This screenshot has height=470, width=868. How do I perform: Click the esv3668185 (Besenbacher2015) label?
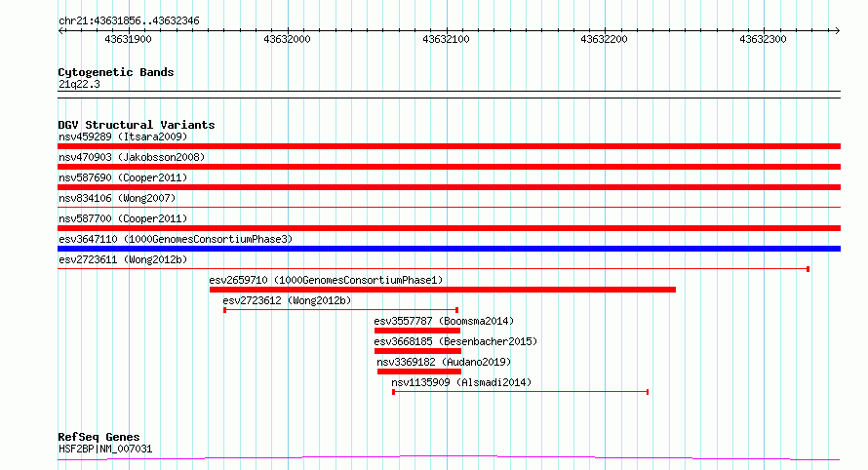pos(455,341)
